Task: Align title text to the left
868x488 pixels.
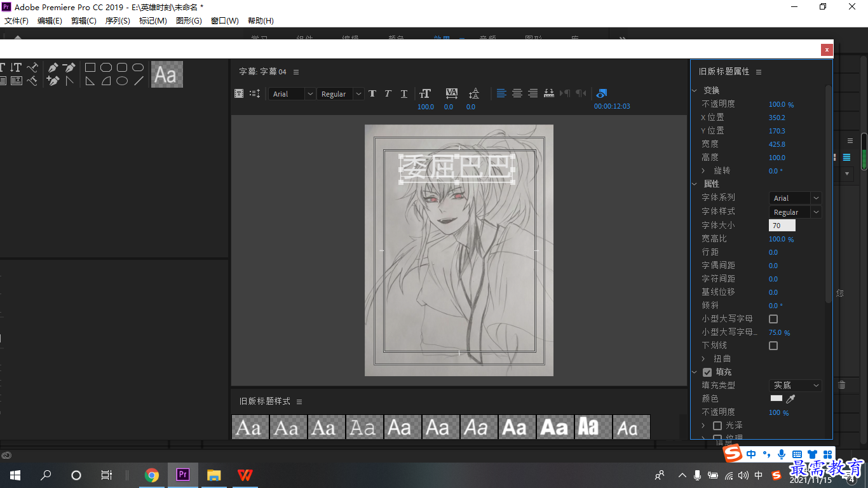Action: coord(501,93)
